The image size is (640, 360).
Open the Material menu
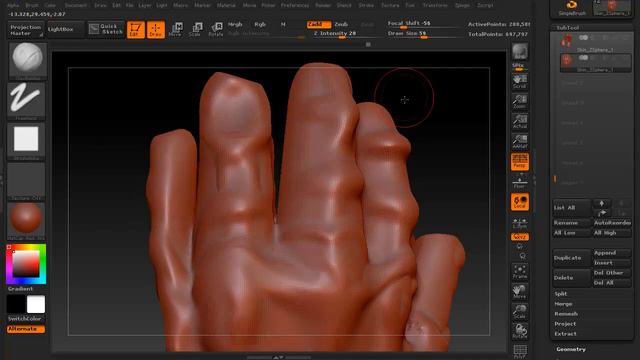point(226,5)
